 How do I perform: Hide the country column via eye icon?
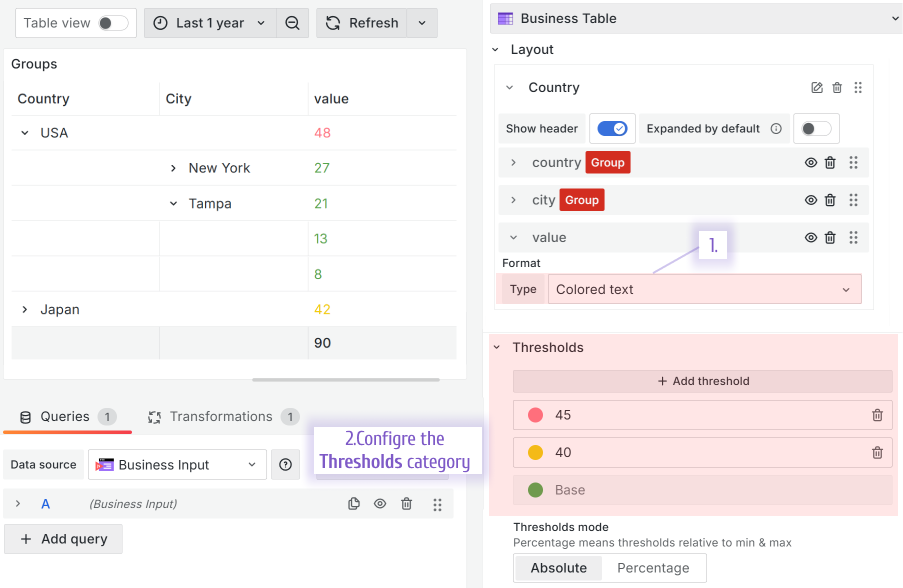pyautogui.click(x=811, y=163)
